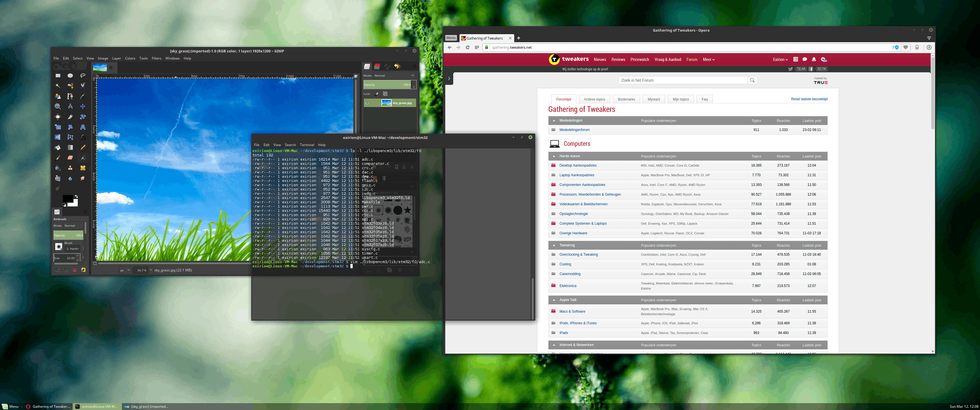Open the Channels tab in GIMP dock
The image size is (980, 410).
tap(377, 67)
